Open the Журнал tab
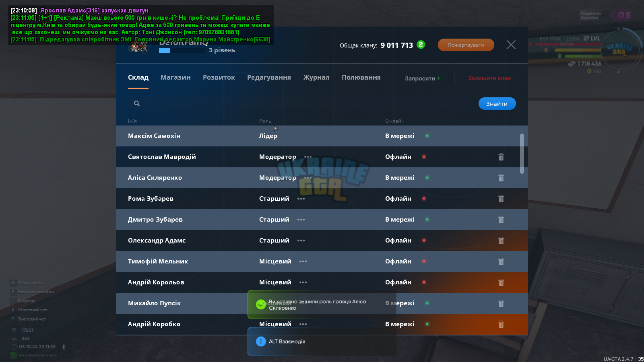644x362 pixels. (316, 77)
